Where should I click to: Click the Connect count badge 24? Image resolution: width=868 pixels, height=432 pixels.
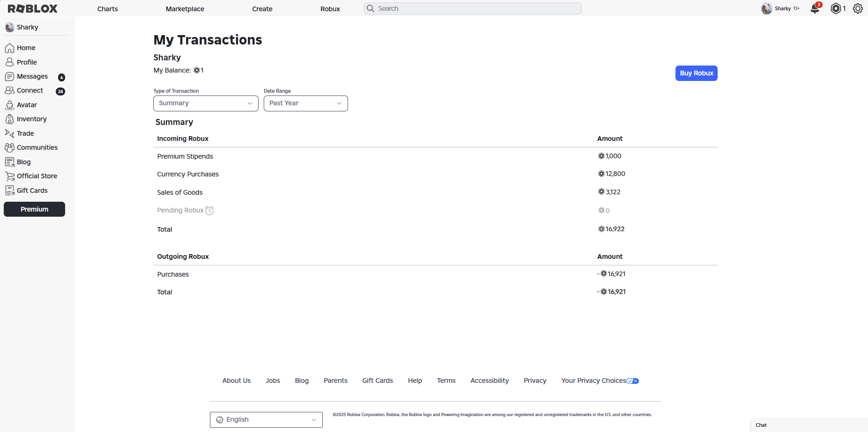tap(60, 91)
